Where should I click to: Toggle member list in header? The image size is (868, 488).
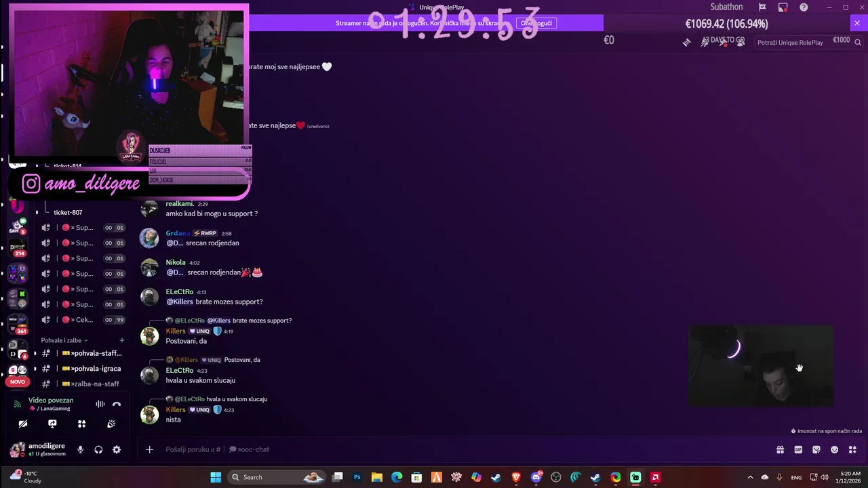pyautogui.click(x=741, y=42)
